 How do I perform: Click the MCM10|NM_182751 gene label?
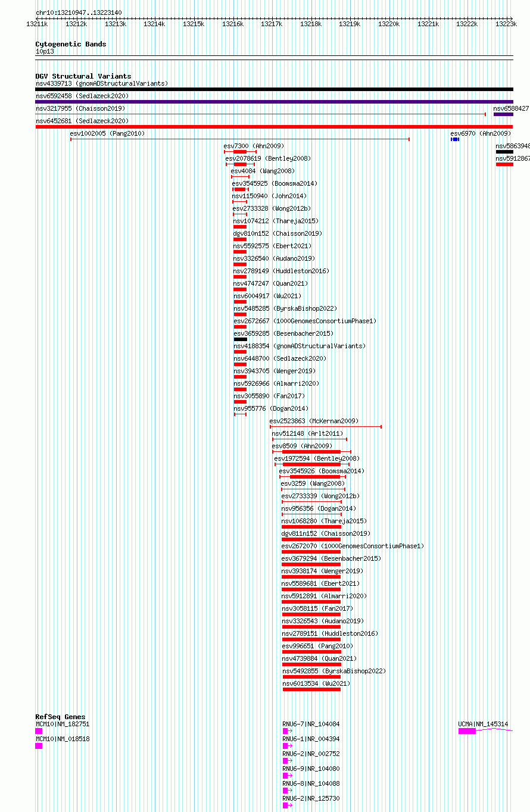[x=63, y=724]
